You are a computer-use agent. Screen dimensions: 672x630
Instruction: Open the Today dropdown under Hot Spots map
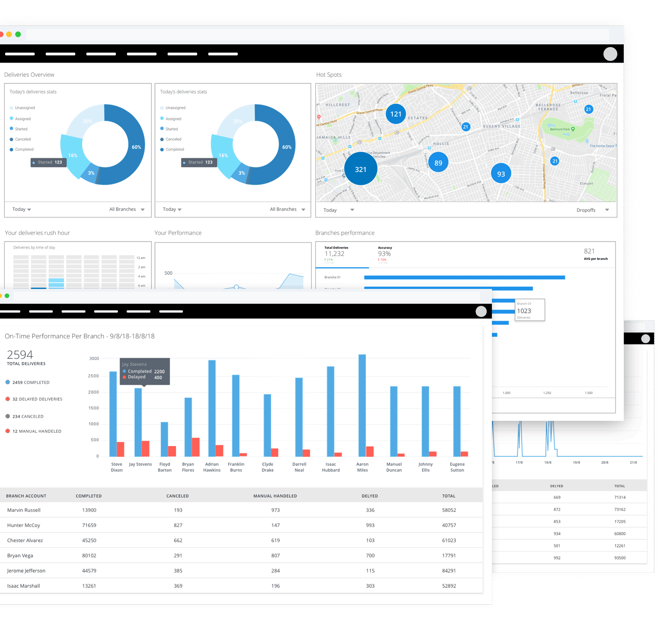pos(339,210)
